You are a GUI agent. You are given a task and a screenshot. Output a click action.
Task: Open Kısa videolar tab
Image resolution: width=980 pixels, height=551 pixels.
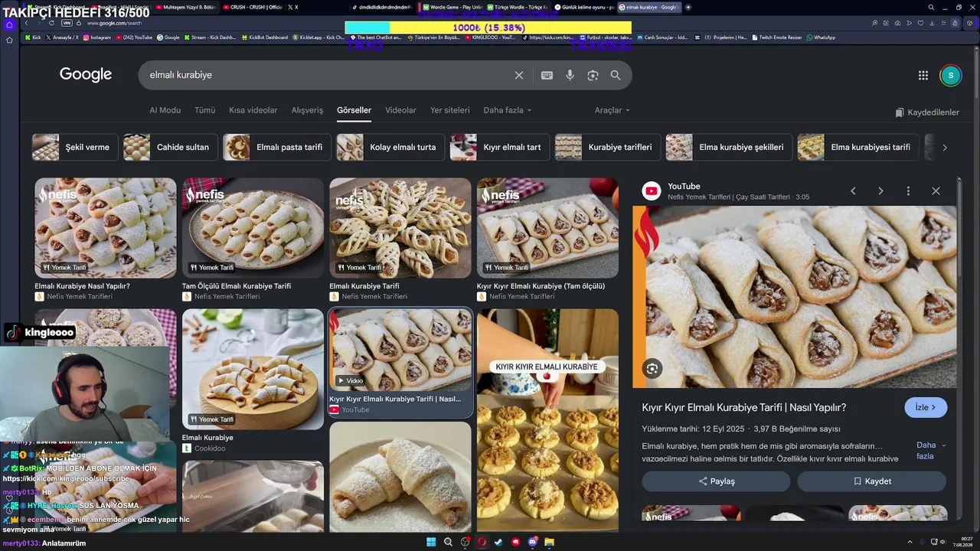tap(253, 110)
